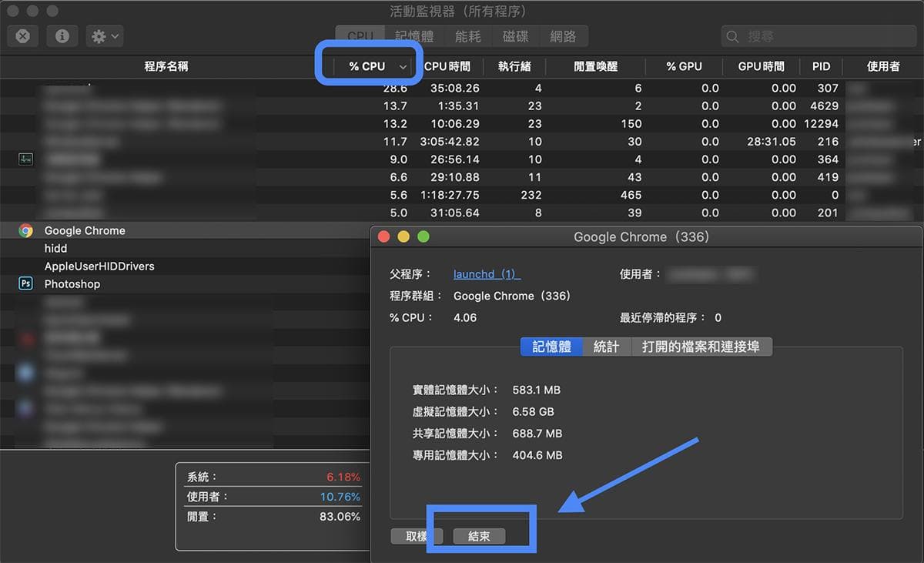Click the Photoshop icon in process list
Viewport: 924px width, 563px height.
[26, 283]
